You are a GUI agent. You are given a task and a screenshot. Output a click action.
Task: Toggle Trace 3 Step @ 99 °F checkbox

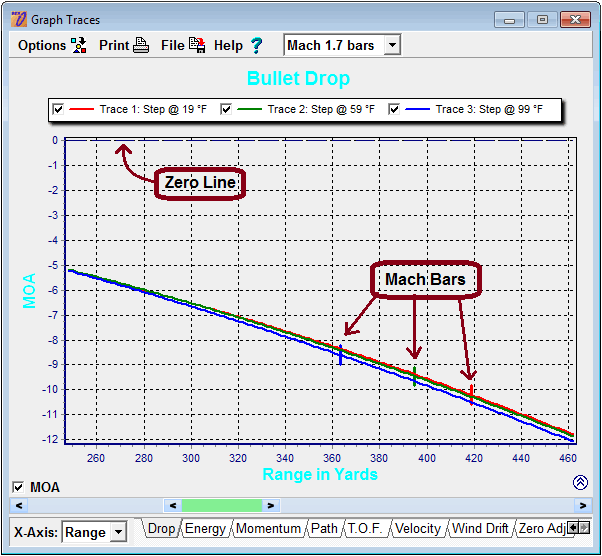[394, 109]
